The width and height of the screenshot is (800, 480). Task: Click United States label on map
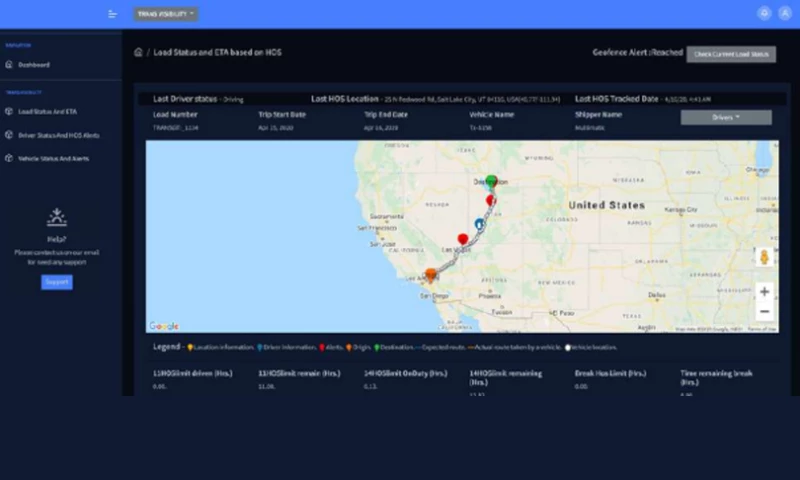coord(607,205)
